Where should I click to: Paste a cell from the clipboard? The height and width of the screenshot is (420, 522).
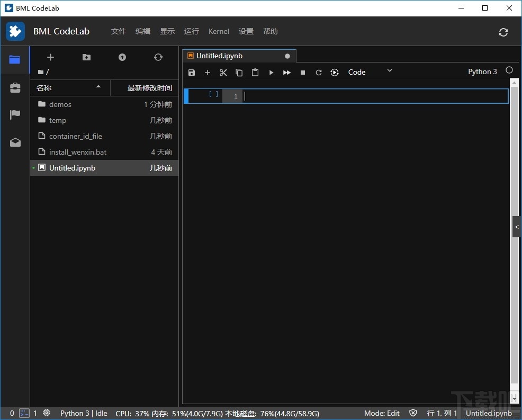255,73
